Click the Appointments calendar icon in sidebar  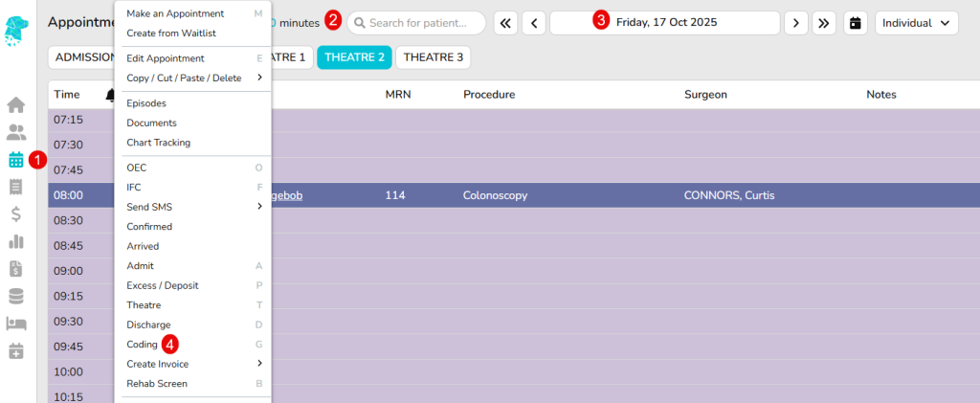16,160
